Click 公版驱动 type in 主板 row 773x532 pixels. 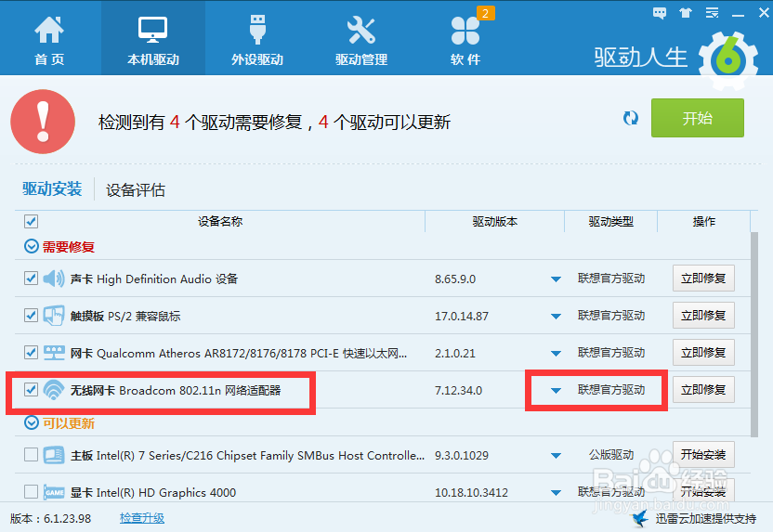click(x=611, y=455)
